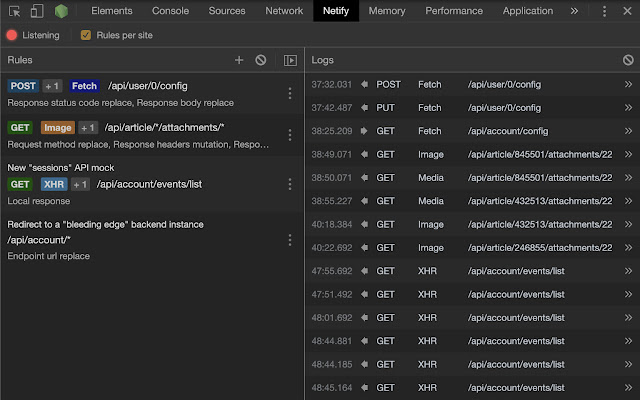Clear all rules with the ban icon
This screenshot has width=640, height=400.
[261, 60]
